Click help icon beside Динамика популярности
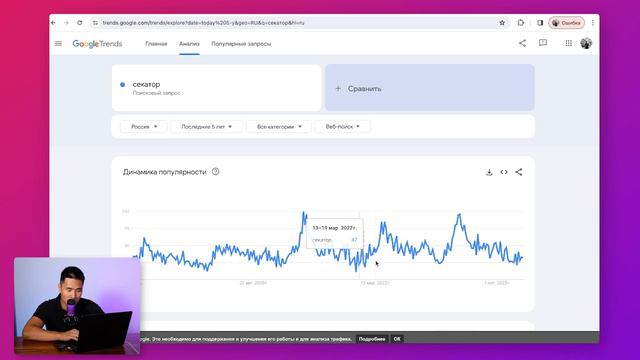Screen dimensions: 640x360 point(216,172)
